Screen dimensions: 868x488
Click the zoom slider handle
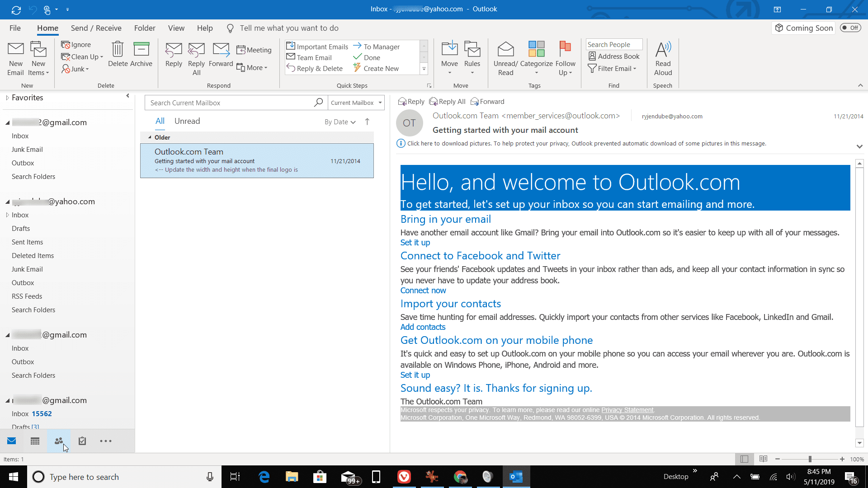click(x=810, y=459)
